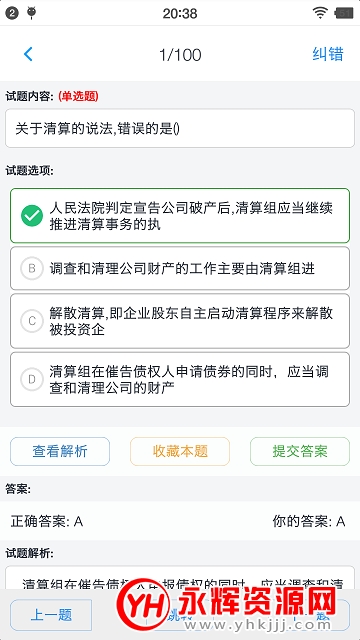Viewport: 360px width, 640px height.
Task: Go to previous question 上一题
Action: pyautogui.click(x=51, y=615)
